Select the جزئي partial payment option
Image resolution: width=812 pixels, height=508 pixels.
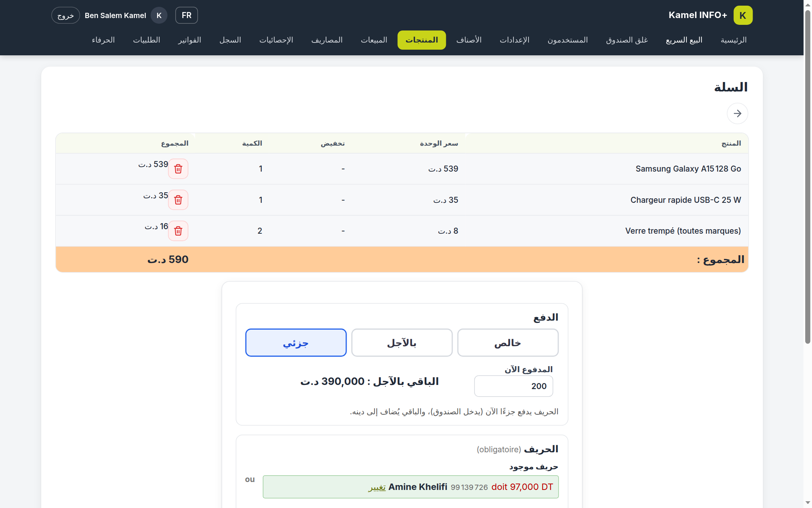(296, 343)
